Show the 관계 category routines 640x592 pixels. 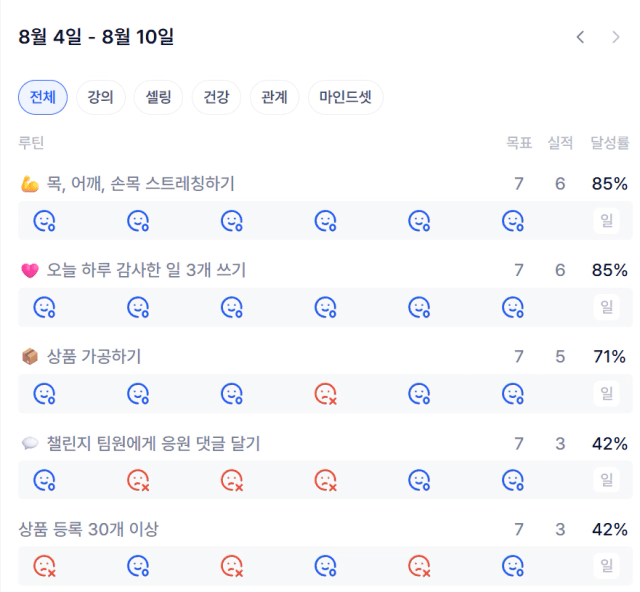coord(274,97)
